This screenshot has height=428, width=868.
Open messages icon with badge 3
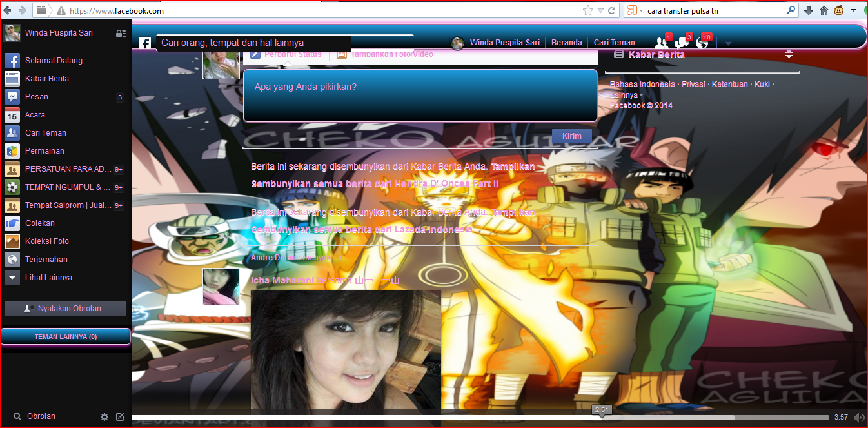[682, 43]
